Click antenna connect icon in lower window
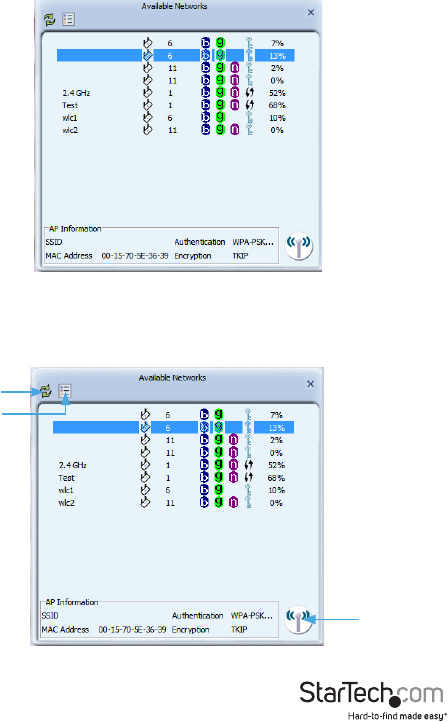448x722 pixels. coord(298,619)
